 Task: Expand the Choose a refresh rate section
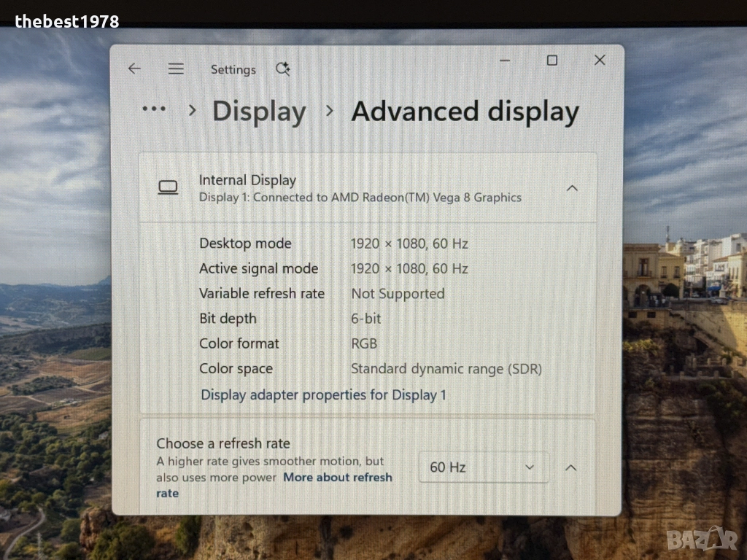(x=571, y=467)
